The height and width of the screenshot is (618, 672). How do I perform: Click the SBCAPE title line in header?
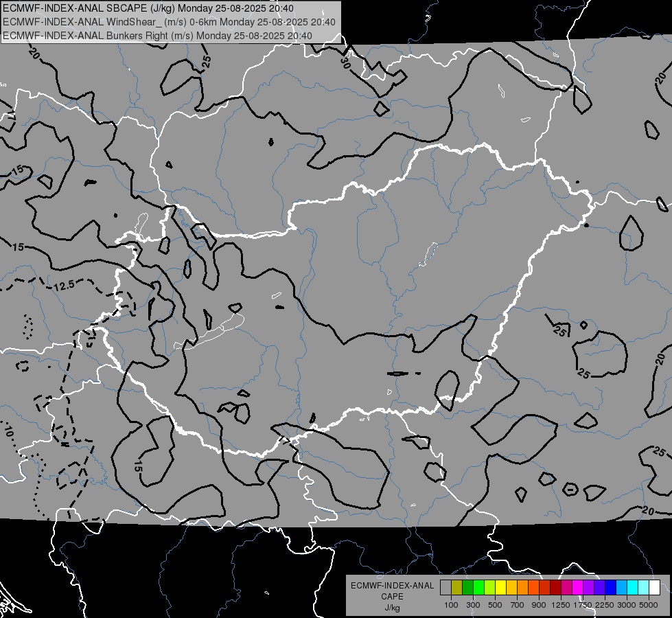pyautogui.click(x=148, y=8)
